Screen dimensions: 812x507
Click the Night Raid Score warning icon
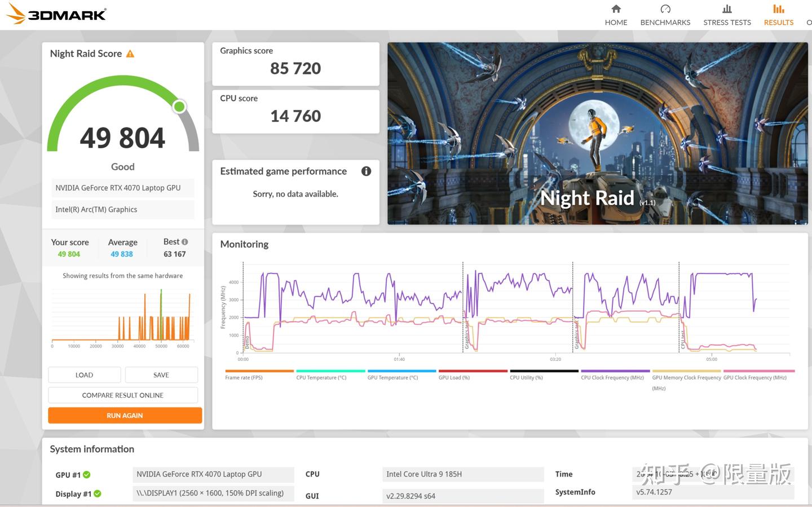point(130,54)
